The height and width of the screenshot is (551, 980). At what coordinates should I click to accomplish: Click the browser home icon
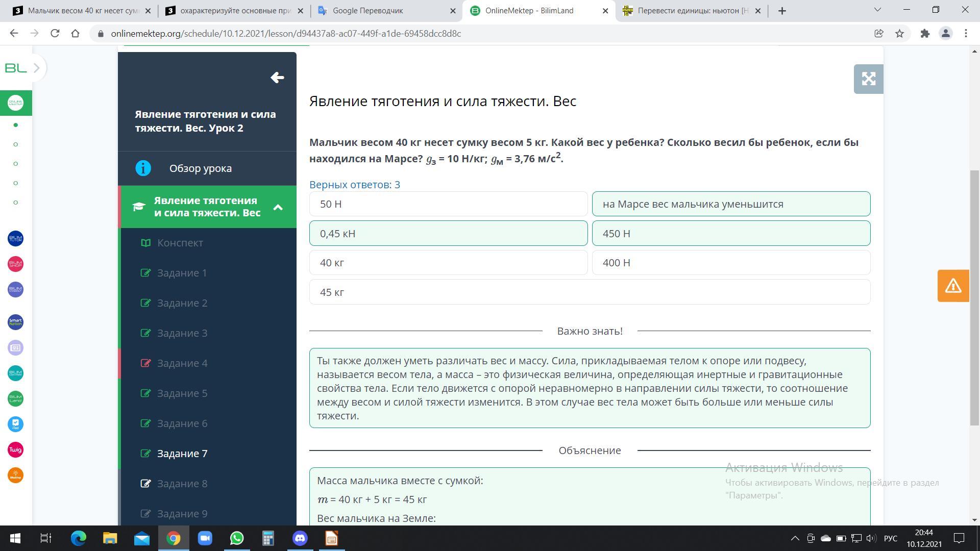coord(75,33)
